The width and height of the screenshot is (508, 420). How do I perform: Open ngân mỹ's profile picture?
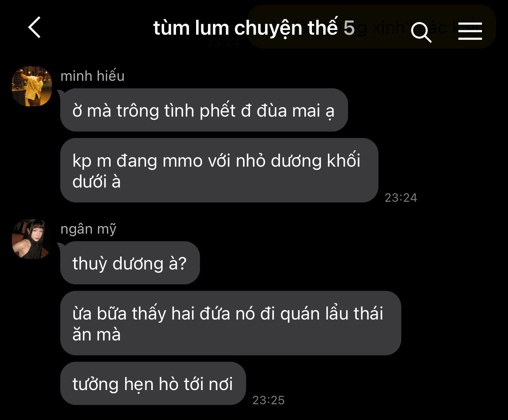32,239
